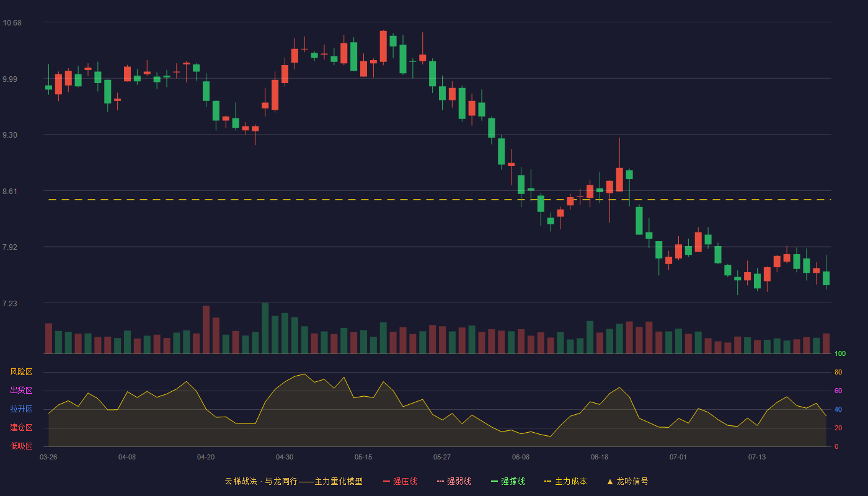Screen dimensions: 868x496
Task: Toggle the 强压线 legend entry
Action: pos(400,481)
